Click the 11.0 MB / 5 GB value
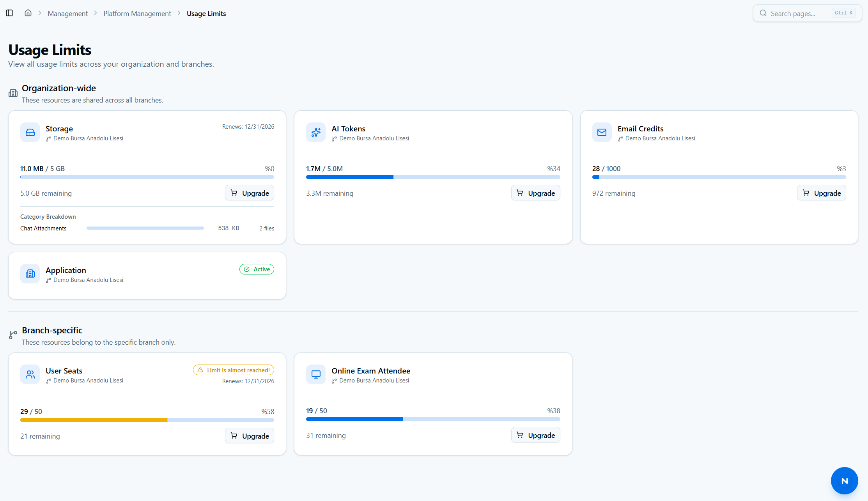The width and height of the screenshot is (868, 501). (x=43, y=169)
